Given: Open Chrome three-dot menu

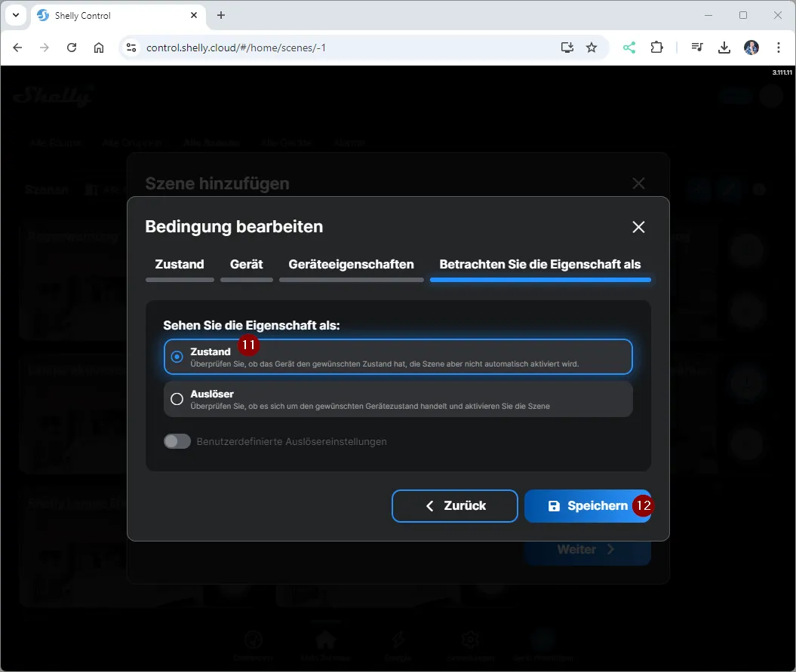Looking at the screenshot, I should coord(778,48).
